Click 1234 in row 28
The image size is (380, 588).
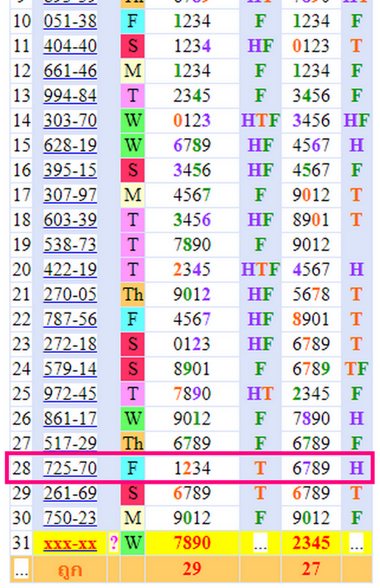(192, 468)
